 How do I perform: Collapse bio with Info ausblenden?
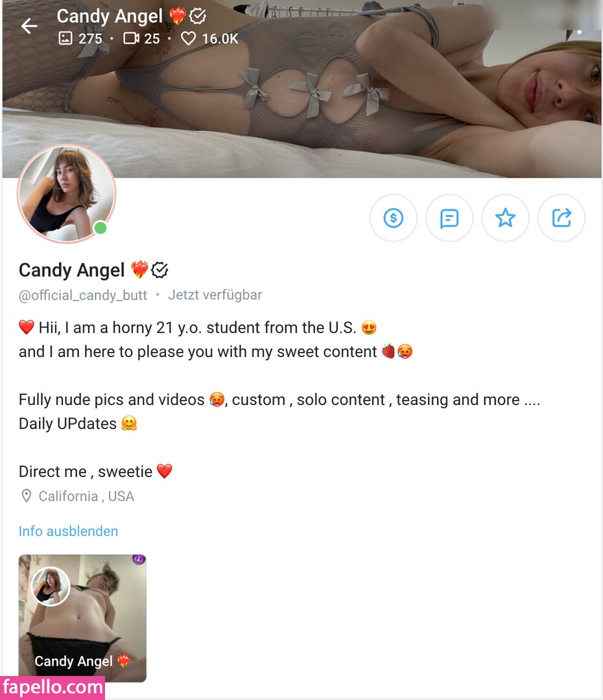68,531
